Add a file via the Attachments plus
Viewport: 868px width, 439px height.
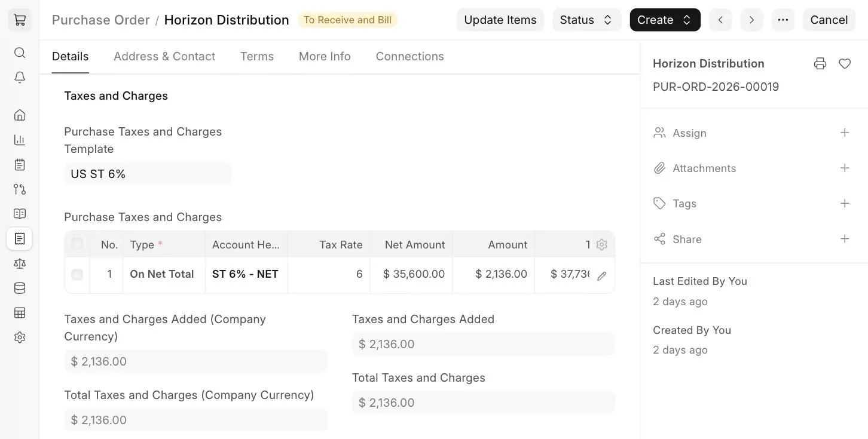click(x=845, y=168)
